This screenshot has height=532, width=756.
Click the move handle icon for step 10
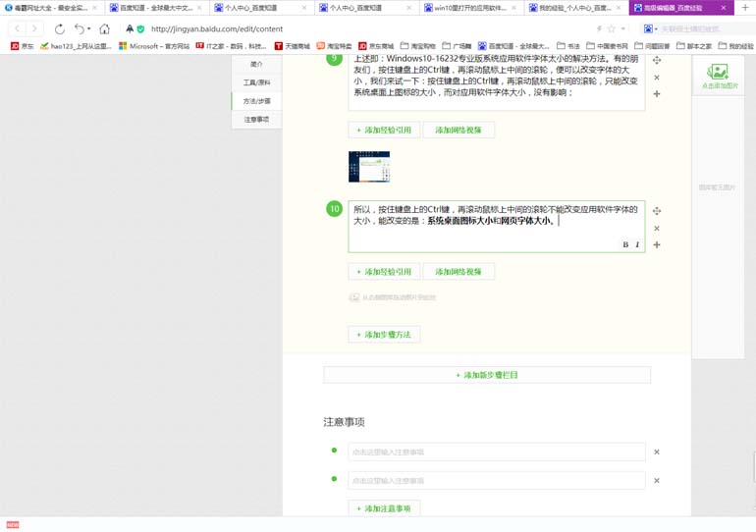[x=657, y=211]
